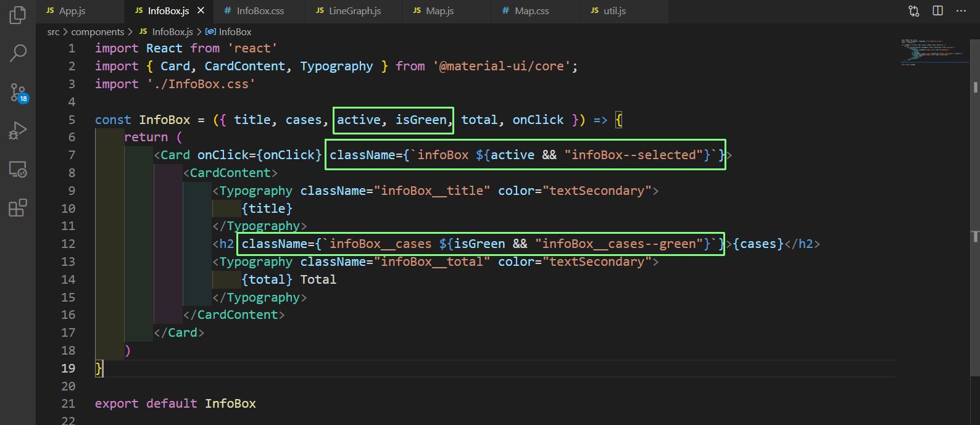Click the InfoBox symbol breadcrumb
This screenshot has height=425, width=980.
pos(229,31)
